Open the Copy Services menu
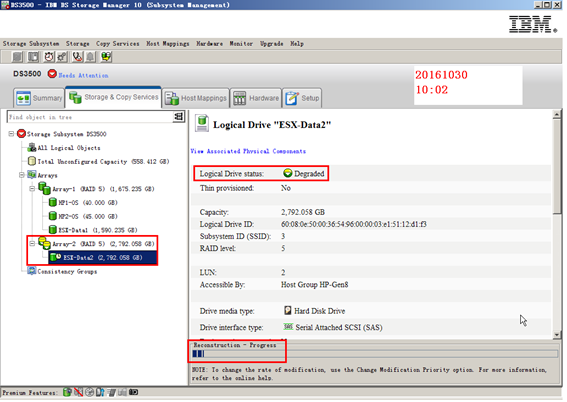The width and height of the screenshot is (567, 402). (x=118, y=44)
